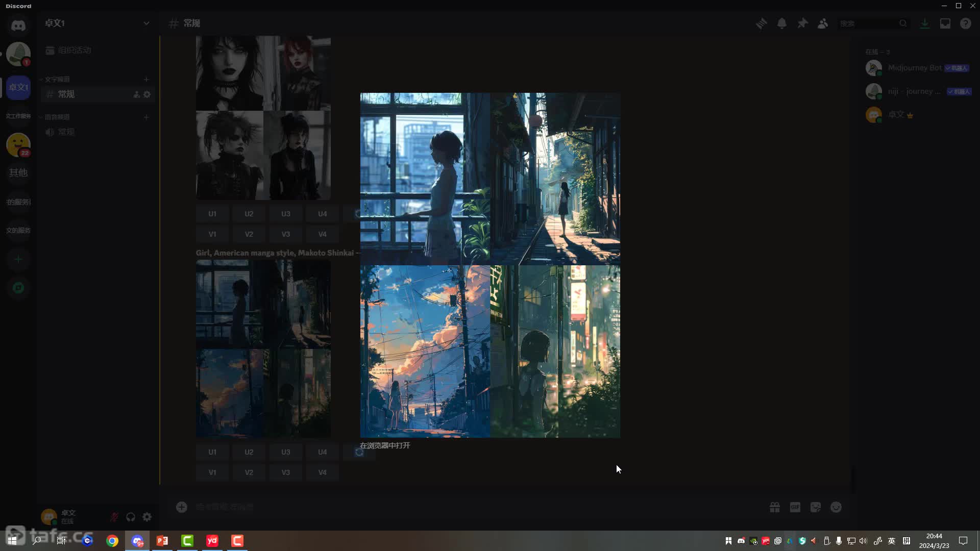Open niji journey bot member profile
Image resolution: width=980 pixels, height=551 pixels.
(919, 91)
